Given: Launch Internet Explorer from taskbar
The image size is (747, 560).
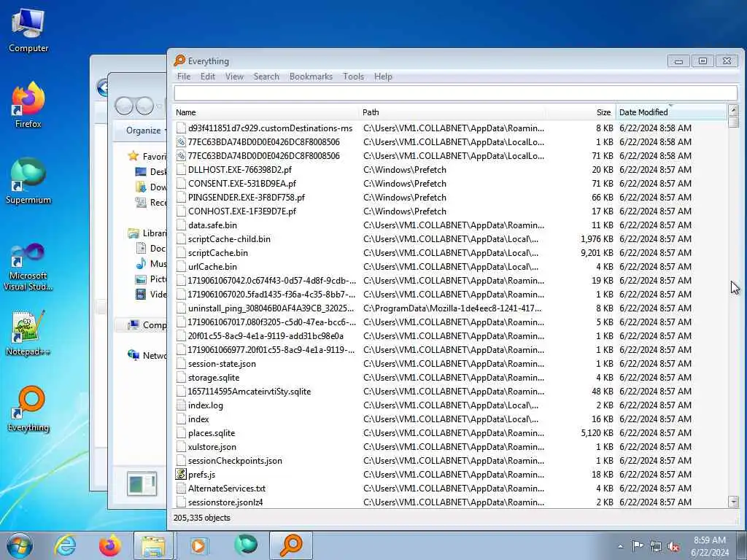Looking at the screenshot, I should 65,545.
